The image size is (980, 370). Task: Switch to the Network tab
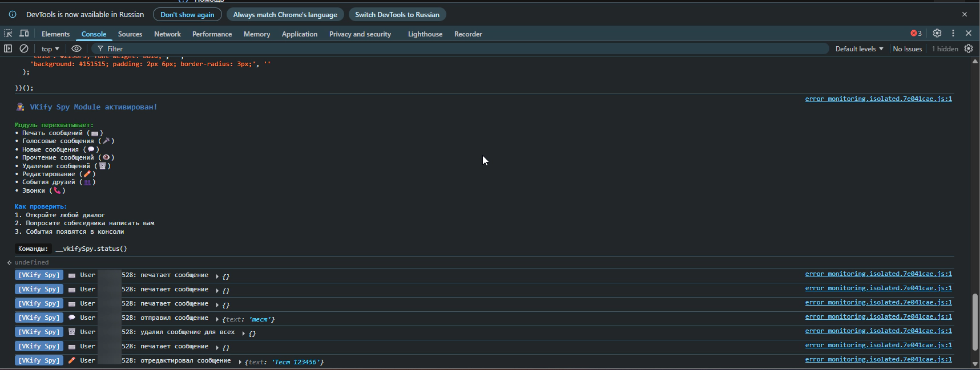click(x=167, y=34)
